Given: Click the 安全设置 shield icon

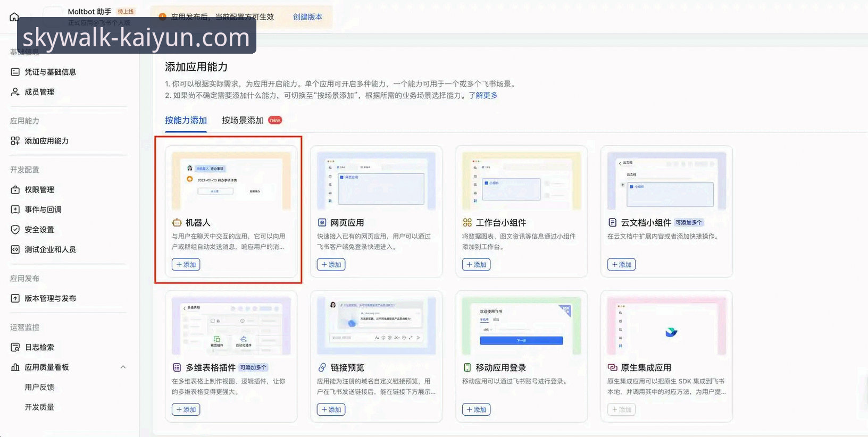Looking at the screenshot, I should 15,230.
